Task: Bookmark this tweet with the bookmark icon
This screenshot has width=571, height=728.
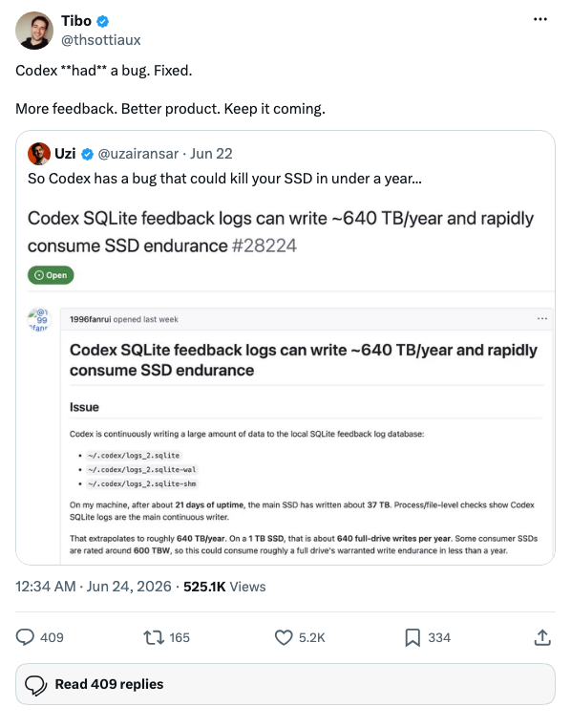Action: (412, 637)
